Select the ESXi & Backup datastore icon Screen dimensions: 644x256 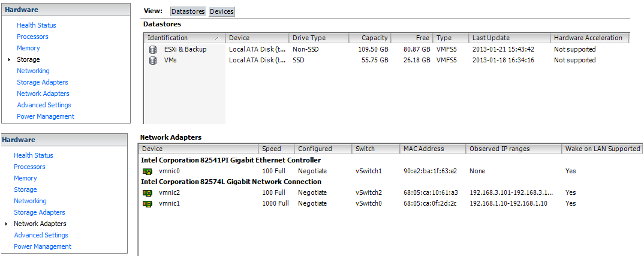[x=153, y=49]
